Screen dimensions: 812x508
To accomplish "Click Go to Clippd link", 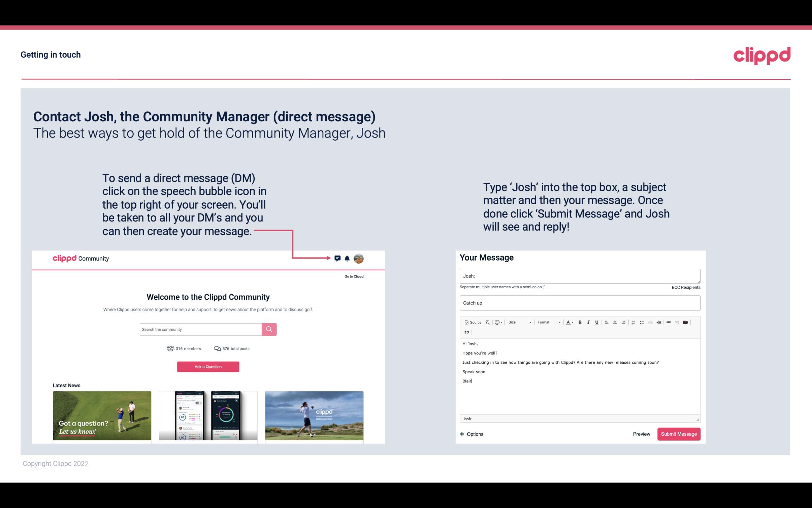I will click(x=353, y=276).
